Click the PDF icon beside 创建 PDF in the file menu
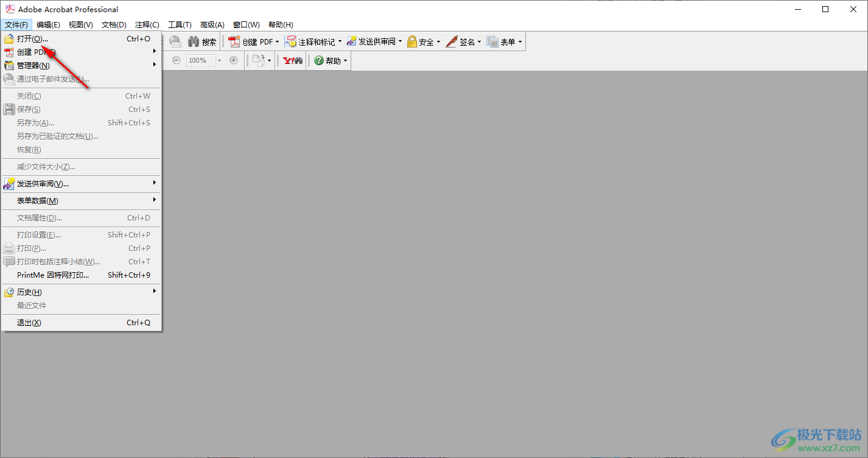 point(9,52)
